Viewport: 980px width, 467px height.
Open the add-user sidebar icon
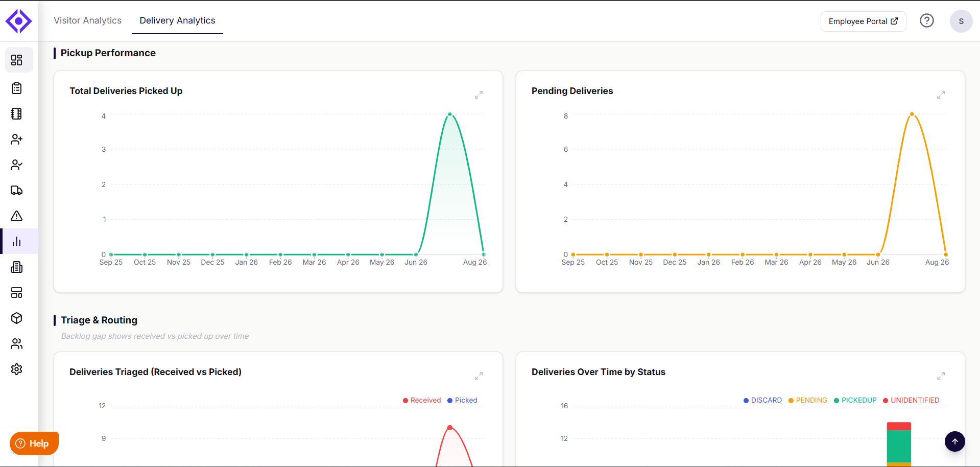[x=17, y=139]
